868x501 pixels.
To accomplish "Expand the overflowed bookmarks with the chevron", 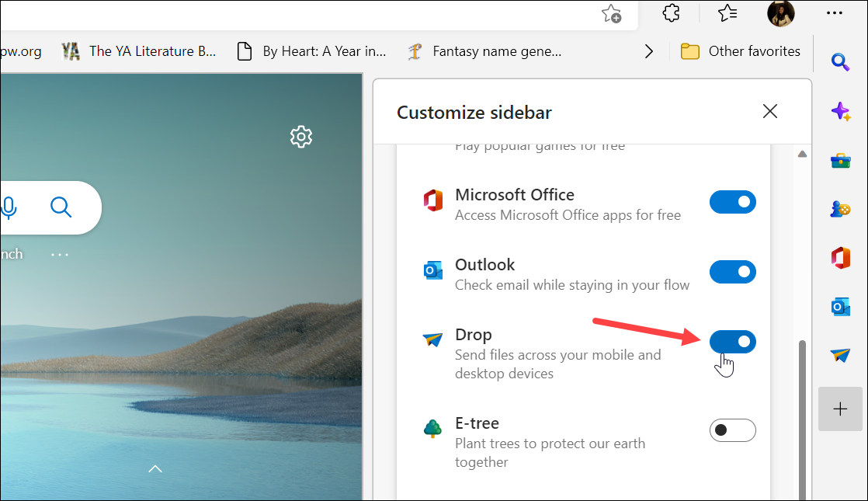I will (x=649, y=50).
